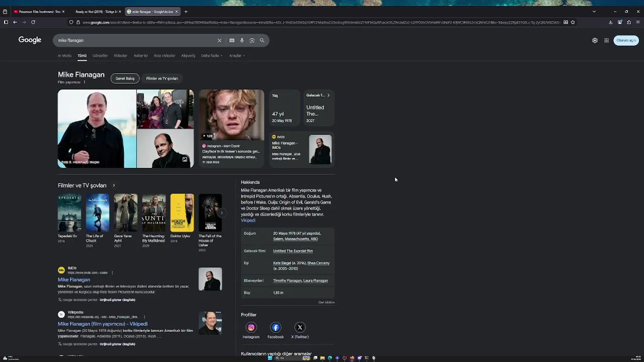Switch to Ready or Not (2019) browser tab
The width and height of the screenshot is (644, 362).
[x=96, y=12]
